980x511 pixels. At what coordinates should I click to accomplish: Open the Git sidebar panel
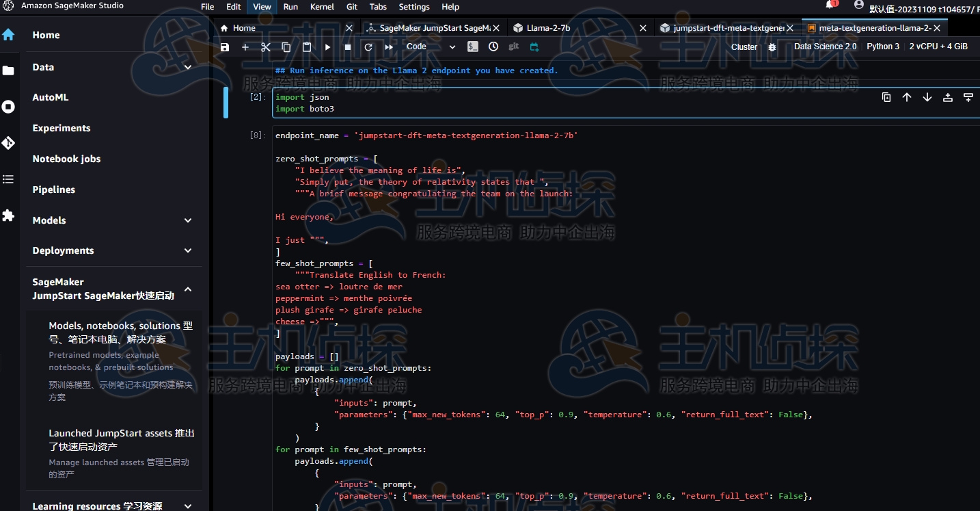pos(8,143)
